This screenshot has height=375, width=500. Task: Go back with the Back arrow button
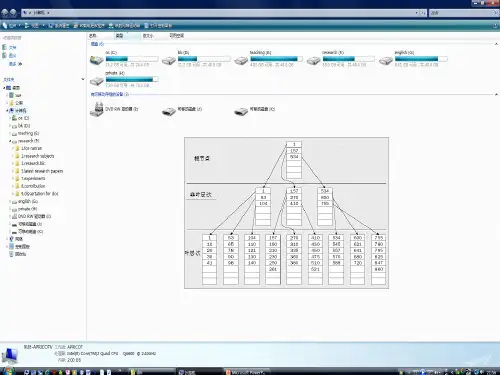(5, 13)
